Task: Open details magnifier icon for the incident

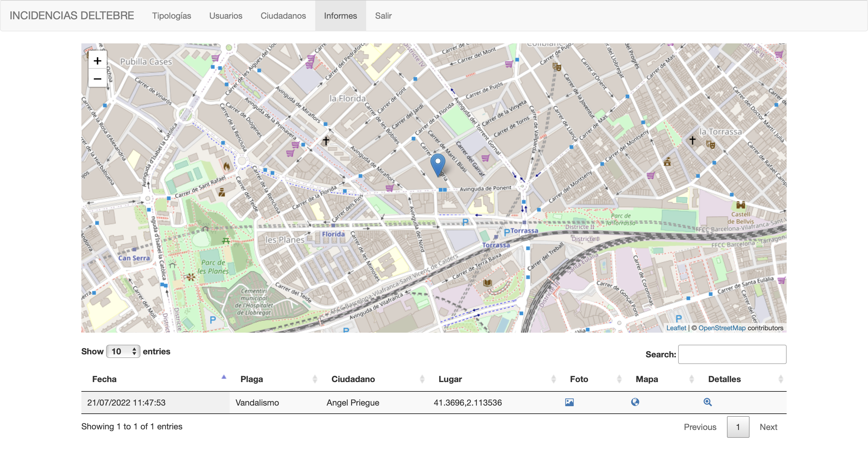Action: pyautogui.click(x=707, y=402)
